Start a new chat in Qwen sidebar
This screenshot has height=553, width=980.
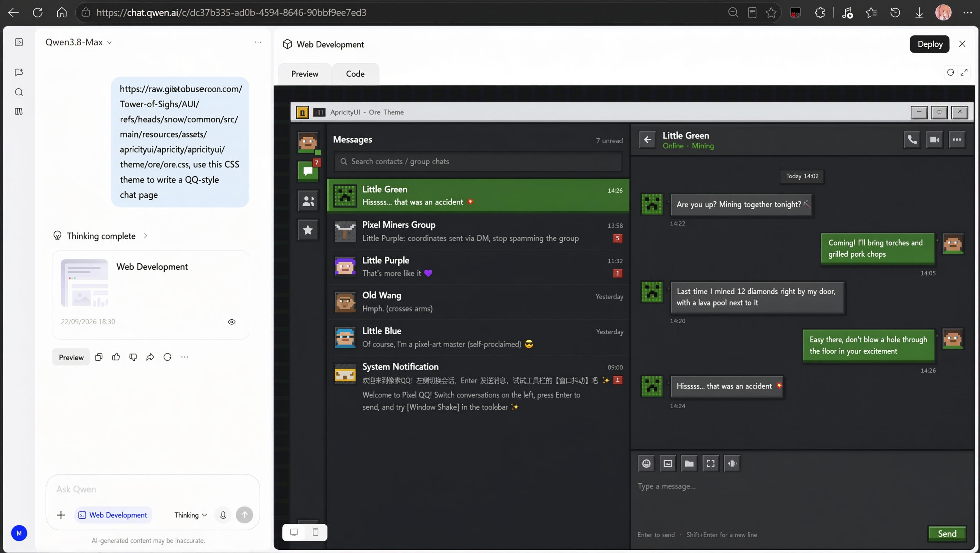tap(19, 72)
